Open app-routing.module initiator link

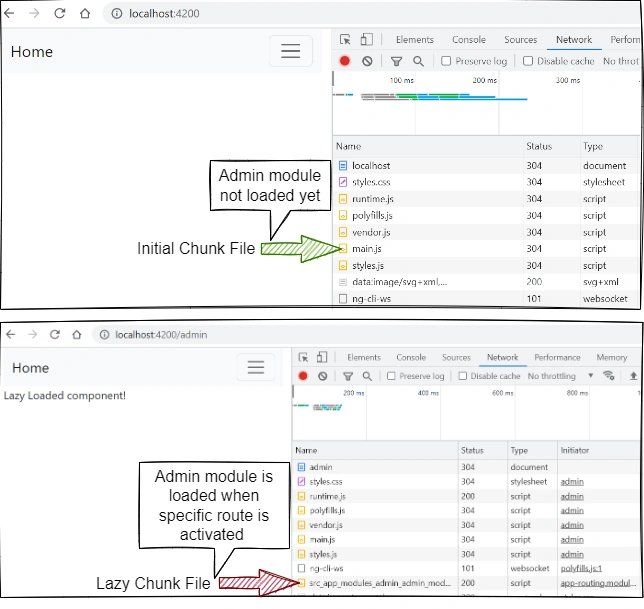[598, 584]
